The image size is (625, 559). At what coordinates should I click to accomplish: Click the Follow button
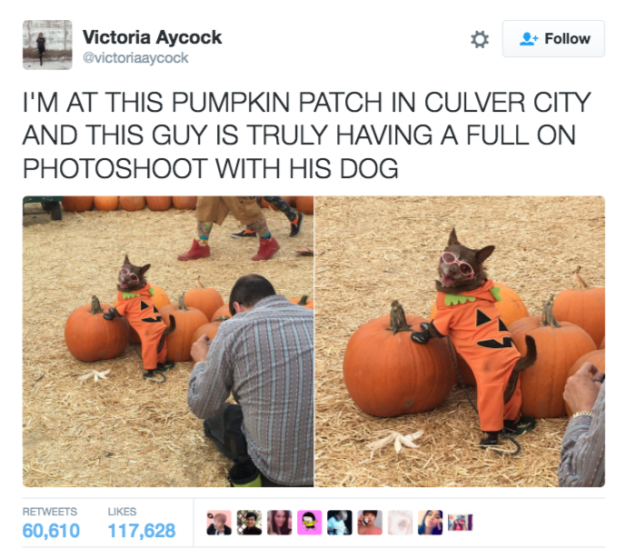pyautogui.click(x=553, y=39)
